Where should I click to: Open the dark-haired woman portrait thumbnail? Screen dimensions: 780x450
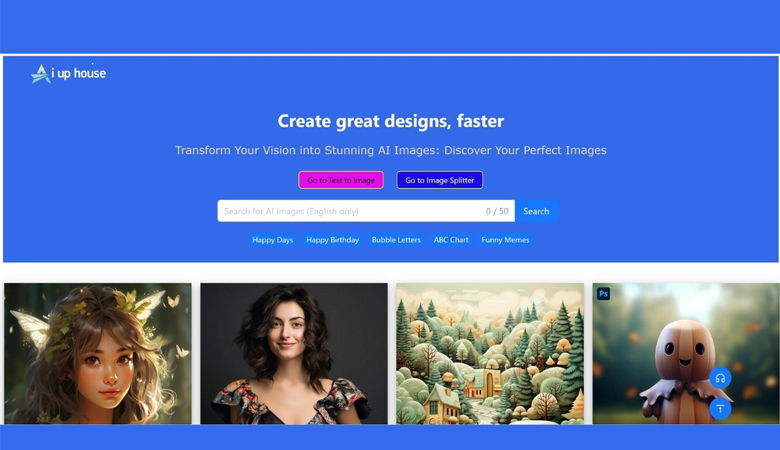[294, 354]
